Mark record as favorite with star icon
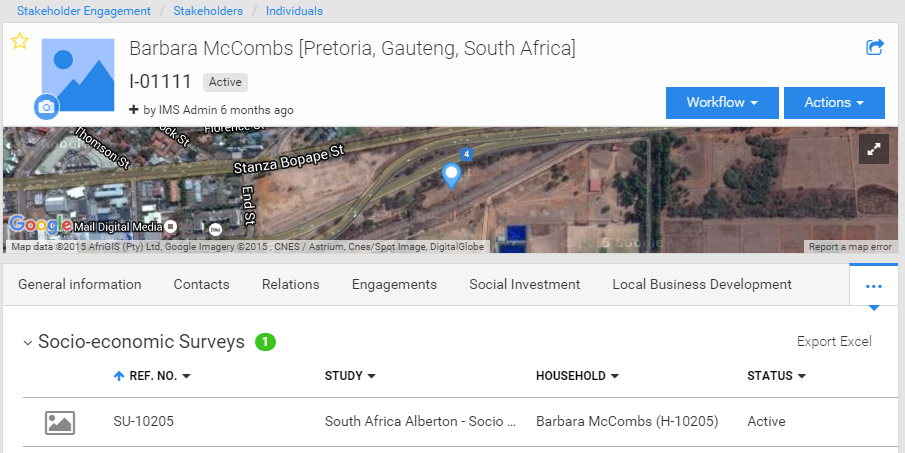The image size is (905, 453). 20,41
